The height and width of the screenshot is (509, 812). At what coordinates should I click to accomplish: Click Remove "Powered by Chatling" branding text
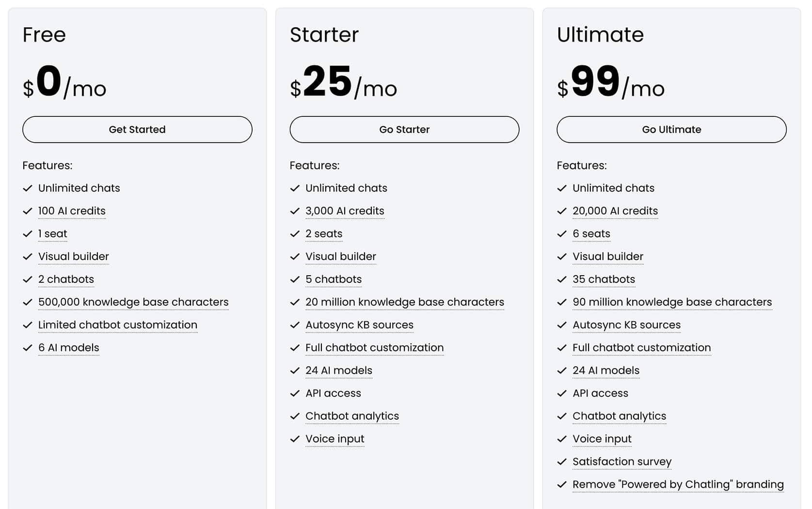coord(678,484)
